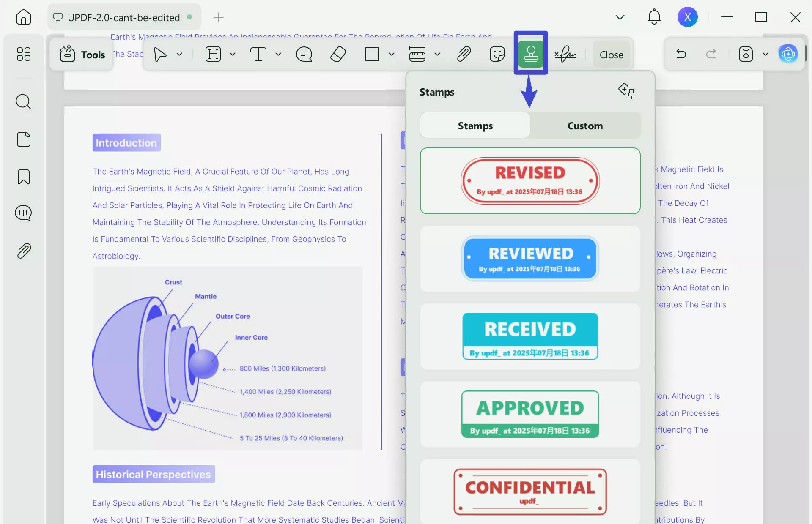
Task: Select the Attachment paperclip tool
Action: pyautogui.click(x=464, y=54)
